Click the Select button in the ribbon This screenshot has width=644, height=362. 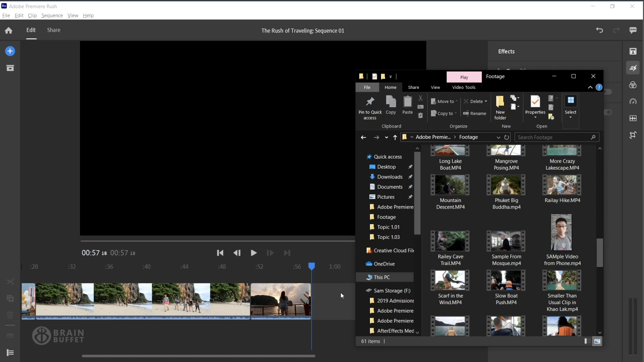571,107
